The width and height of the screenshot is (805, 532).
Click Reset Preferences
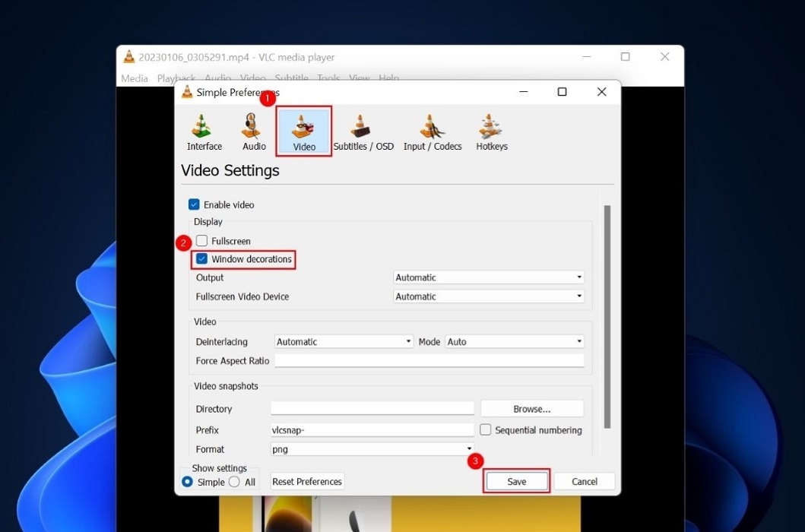[x=306, y=481]
